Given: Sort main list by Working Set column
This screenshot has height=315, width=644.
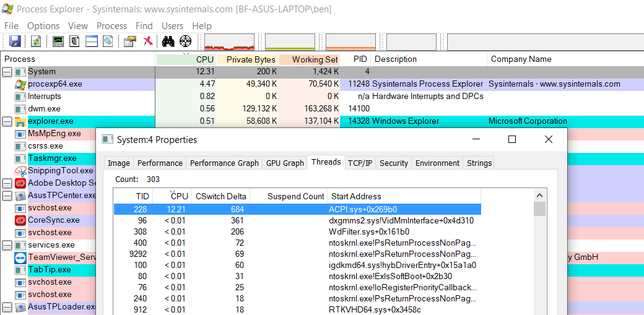Looking at the screenshot, I should click(309, 59).
